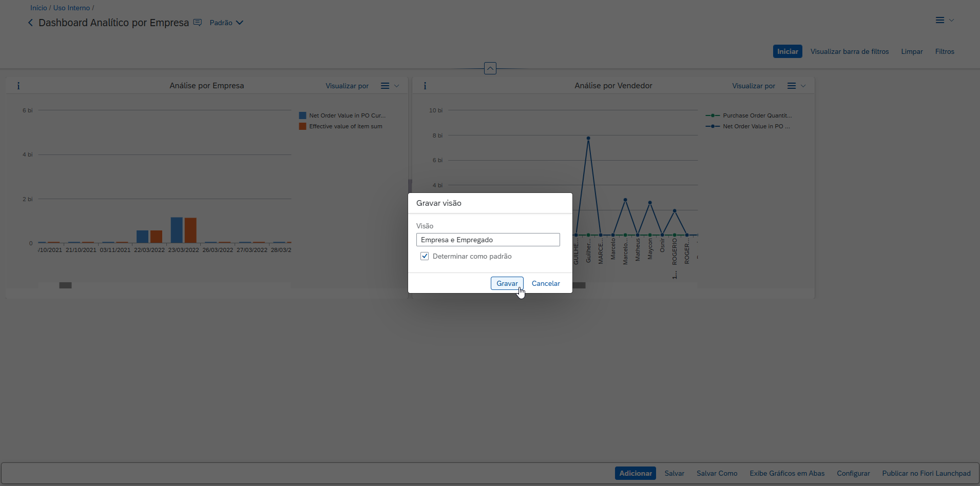Open list menu icon in Análise por Vendedor
980x486 pixels.
pos(791,86)
